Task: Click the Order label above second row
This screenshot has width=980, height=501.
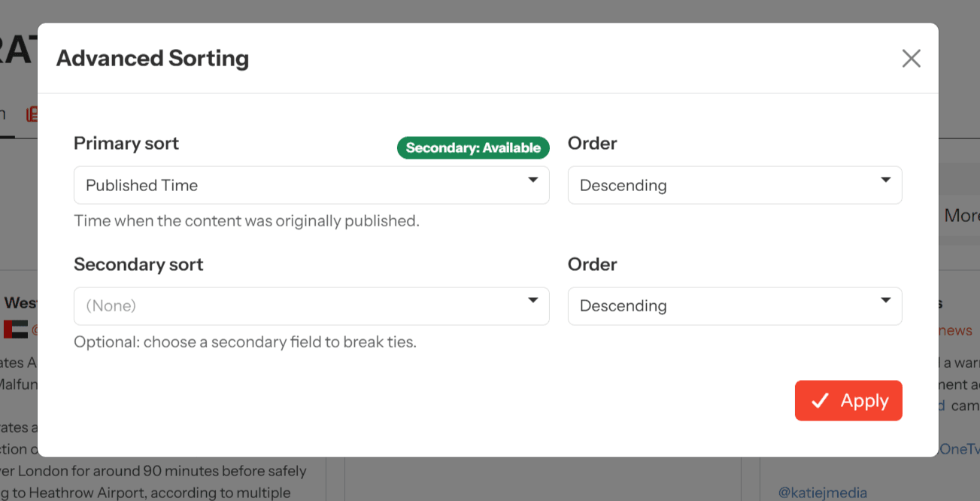Action: (x=593, y=265)
